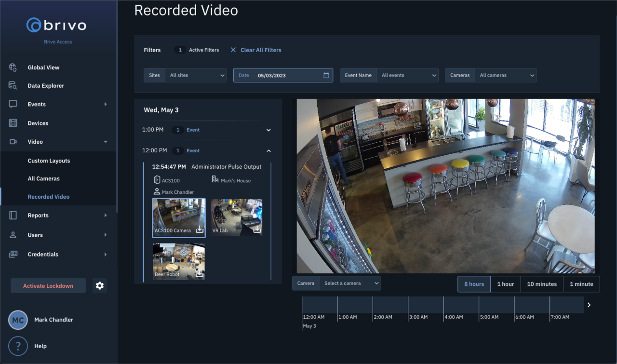Image resolution: width=617 pixels, height=364 pixels.
Task: Download the ACS100 Camera clip
Action: pyautogui.click(x=200, y=229)
